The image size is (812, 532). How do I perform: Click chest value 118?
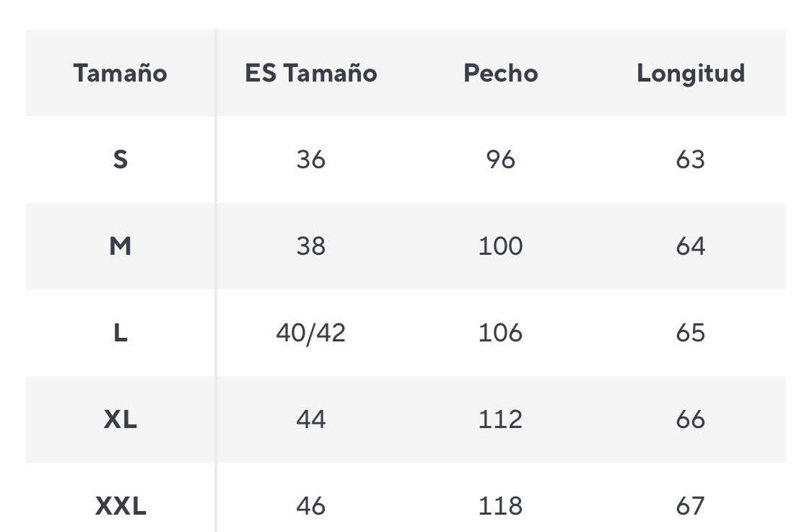pyautogui.click(x=500, y=506)
